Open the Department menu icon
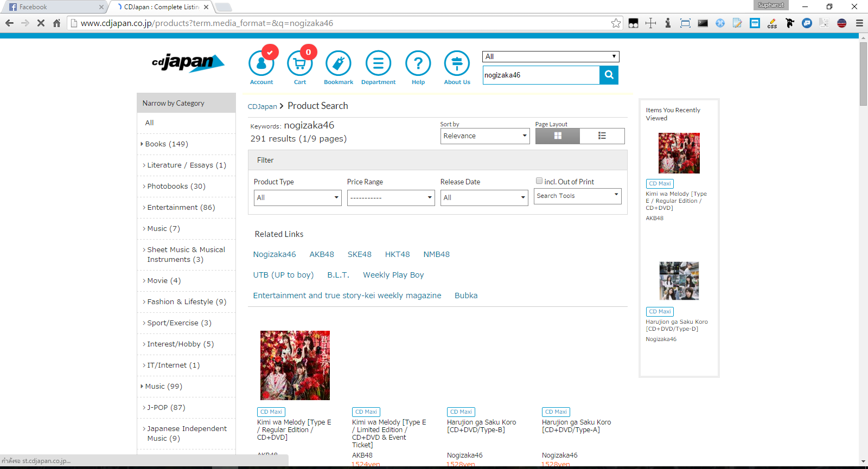 click(378, 63)
